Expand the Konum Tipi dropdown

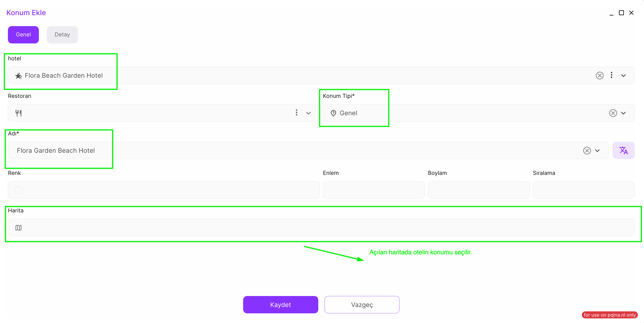[624, 113]
